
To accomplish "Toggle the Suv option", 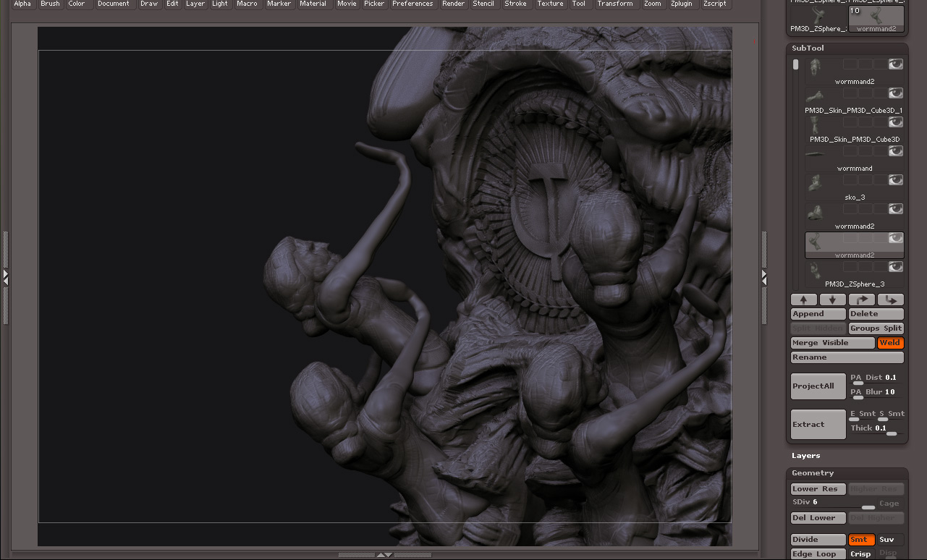I will pos(891,540).
